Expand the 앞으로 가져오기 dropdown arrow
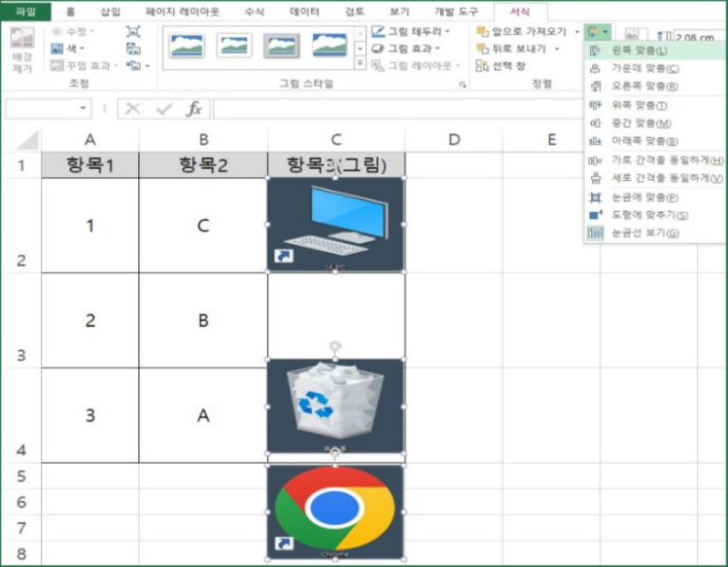 (x=577, y=31)
